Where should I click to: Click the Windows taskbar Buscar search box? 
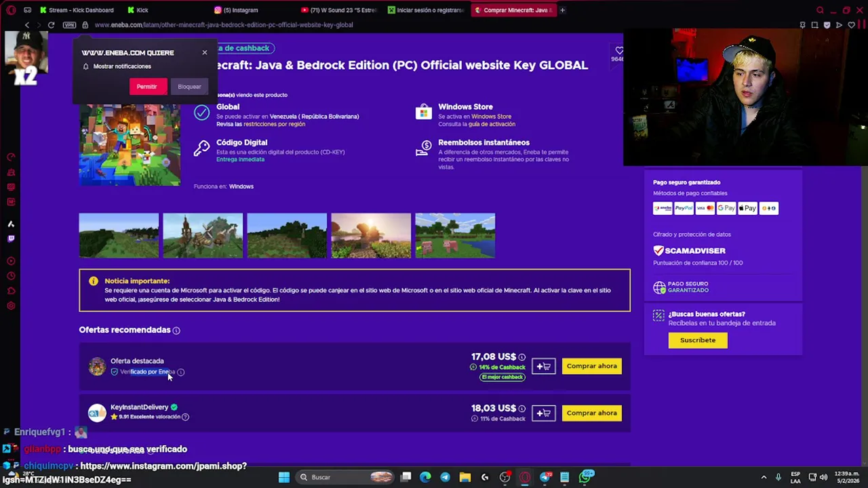pyautogui.click(x=346, y=477)
